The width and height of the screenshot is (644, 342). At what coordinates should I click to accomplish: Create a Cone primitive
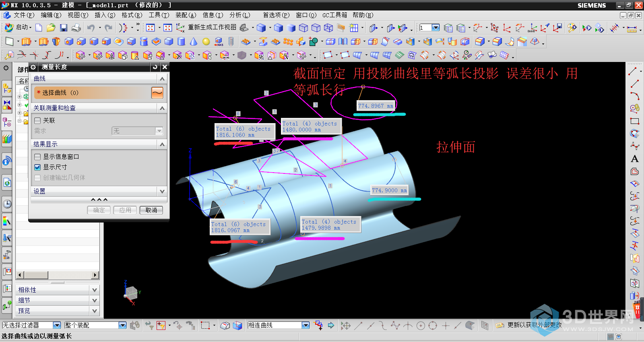[194, 41]
